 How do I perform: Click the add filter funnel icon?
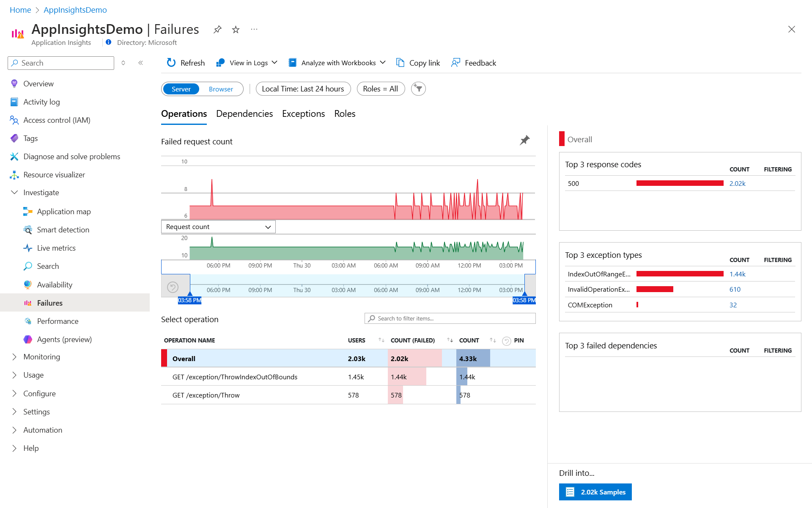click(x=418, y=89)
